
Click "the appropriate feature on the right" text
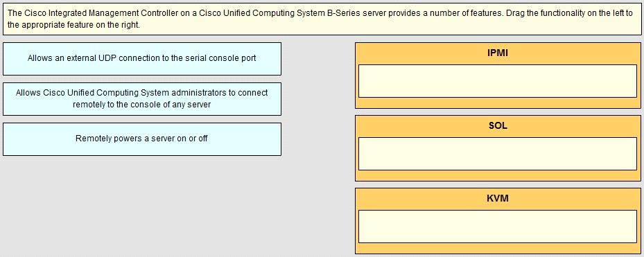point(74,25)
